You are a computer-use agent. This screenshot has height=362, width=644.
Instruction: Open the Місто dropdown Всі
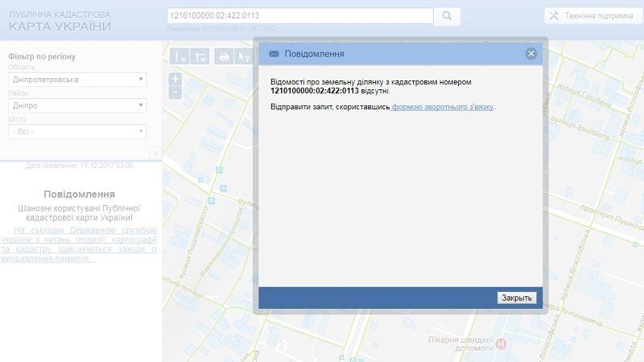(77, 132)
